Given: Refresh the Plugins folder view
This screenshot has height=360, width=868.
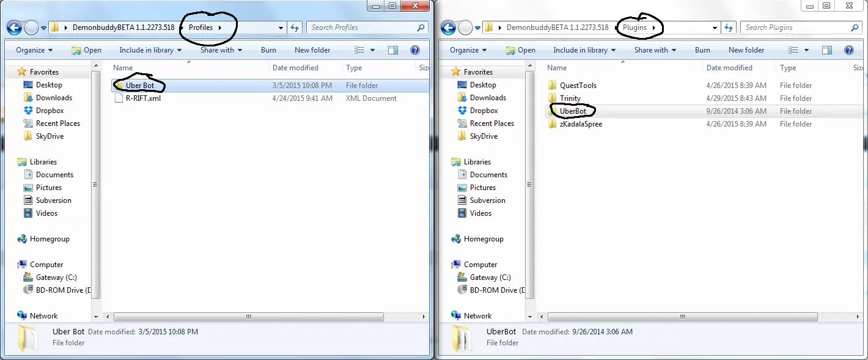Looking at the screenshot, I should 729,28.
